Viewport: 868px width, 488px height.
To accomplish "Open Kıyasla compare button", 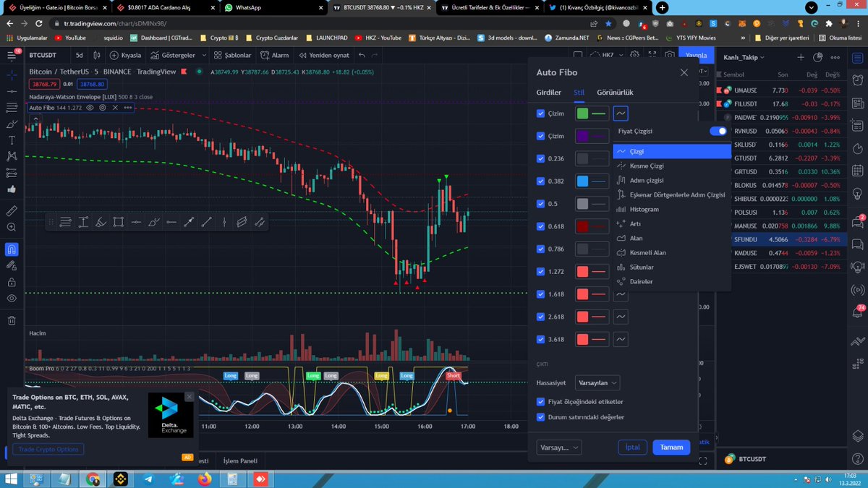I will (125, 55).
